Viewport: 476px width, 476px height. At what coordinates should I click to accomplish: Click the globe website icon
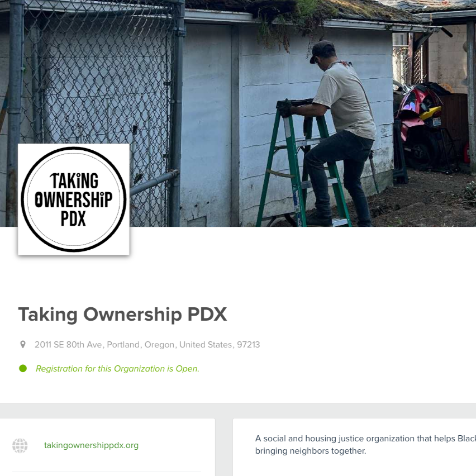coord(20,446)
